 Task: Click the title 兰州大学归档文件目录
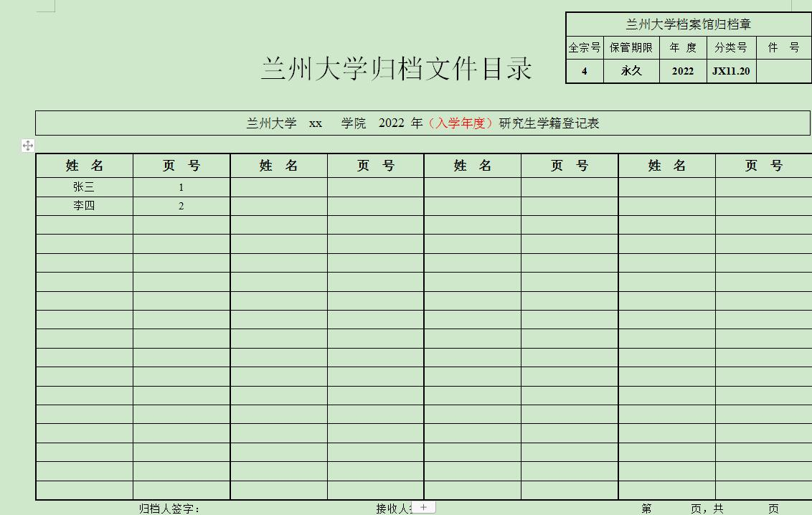[x=397, y=68]
